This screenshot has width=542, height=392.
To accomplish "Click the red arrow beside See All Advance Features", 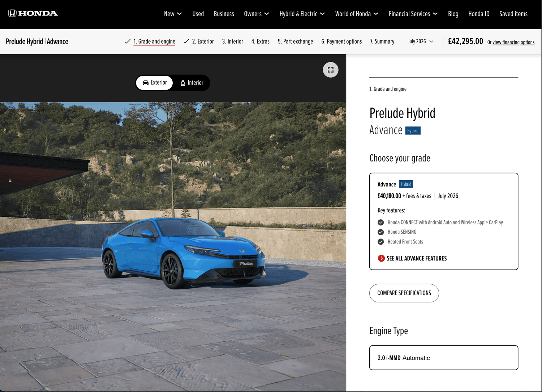I will 381,258.
